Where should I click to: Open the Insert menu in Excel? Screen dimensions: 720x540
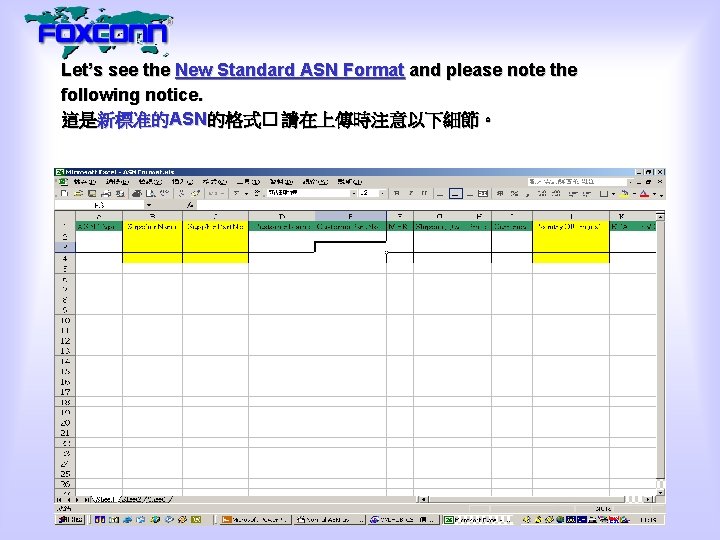point(182,182)
